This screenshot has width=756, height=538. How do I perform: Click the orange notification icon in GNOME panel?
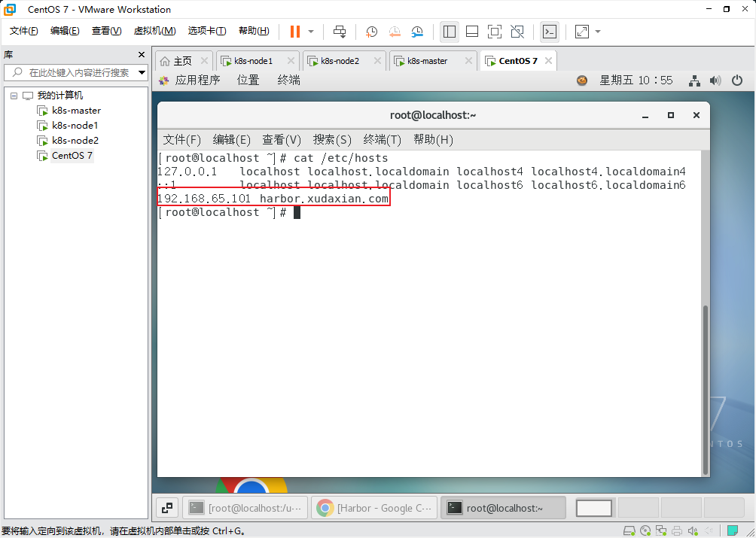click(x=582, y=81)
